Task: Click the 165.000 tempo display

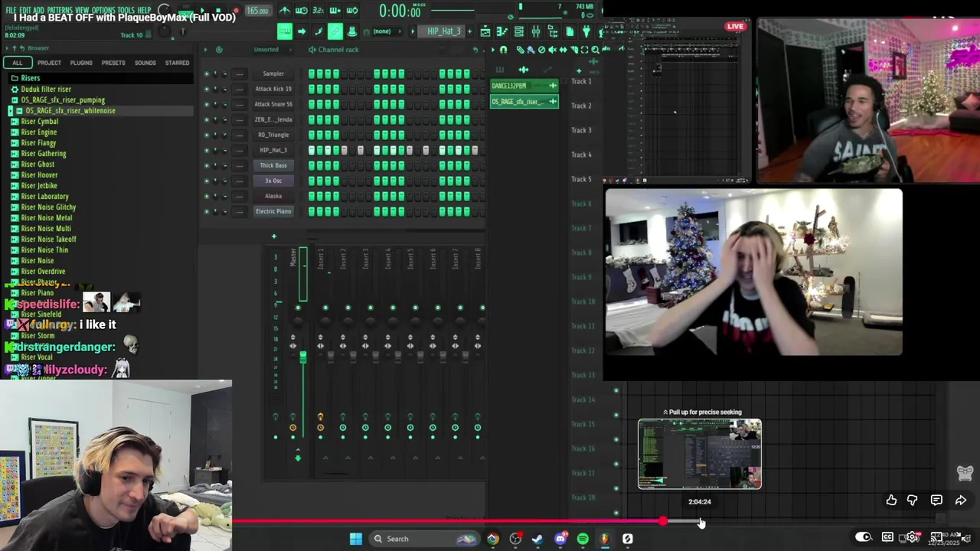Action: [x=257, y=11]
